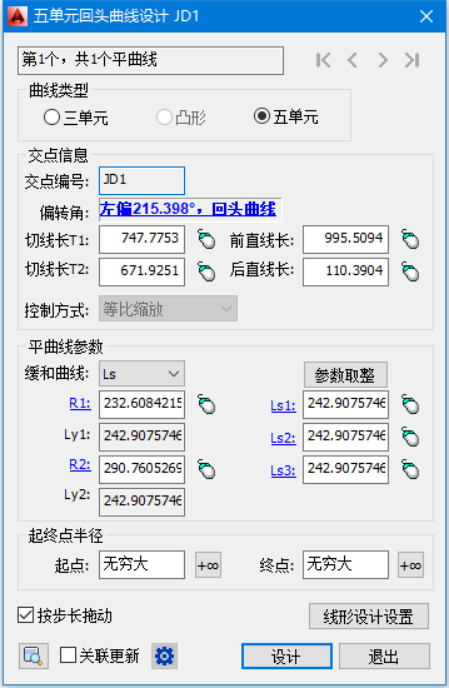Set the start radius to infinity with the +∞ button
The image size is (449, 688).
(208, 565)
